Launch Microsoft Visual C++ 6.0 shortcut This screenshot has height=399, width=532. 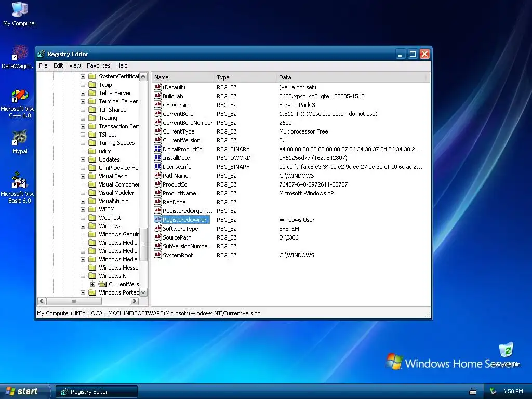tap(18, 103)
